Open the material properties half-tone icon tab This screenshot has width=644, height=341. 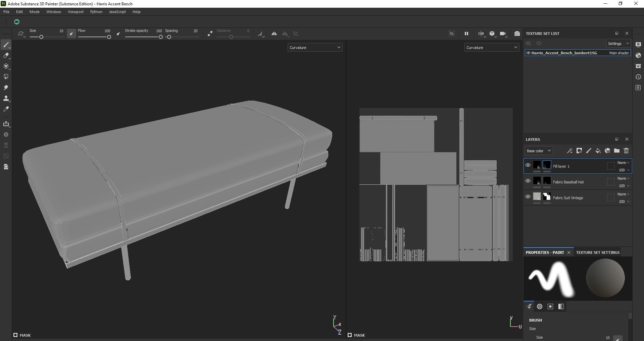(561, 306)
